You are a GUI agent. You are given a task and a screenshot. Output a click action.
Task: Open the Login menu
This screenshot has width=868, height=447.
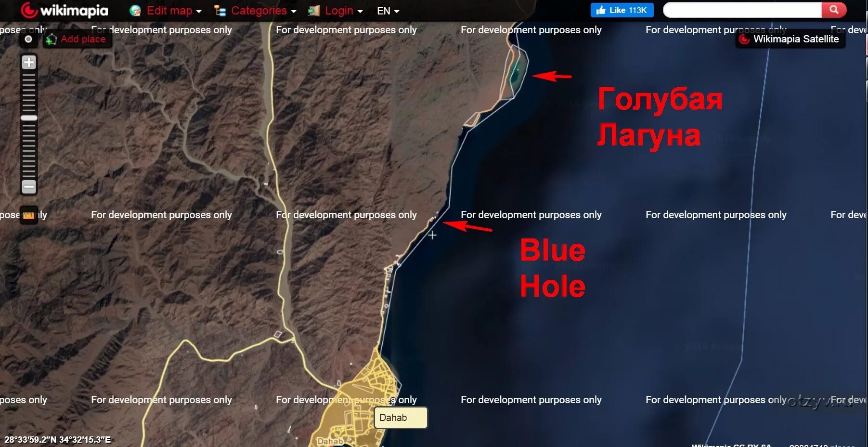point(335,11)
